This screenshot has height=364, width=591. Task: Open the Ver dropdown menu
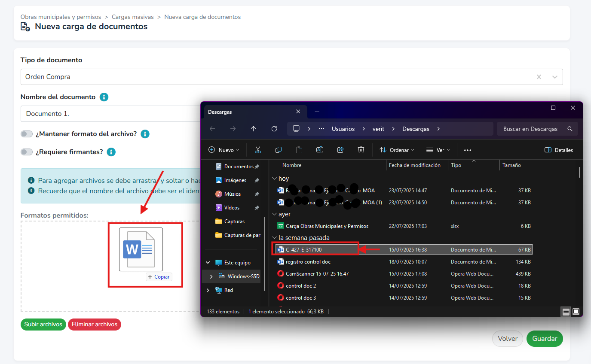click(x=438, y=150)
